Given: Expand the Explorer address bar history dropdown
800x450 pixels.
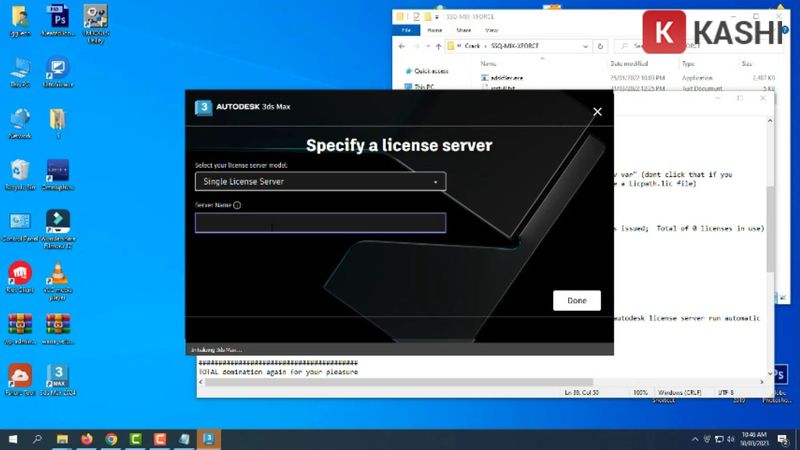Looking at the screenshot, I should tap(587, 46).
